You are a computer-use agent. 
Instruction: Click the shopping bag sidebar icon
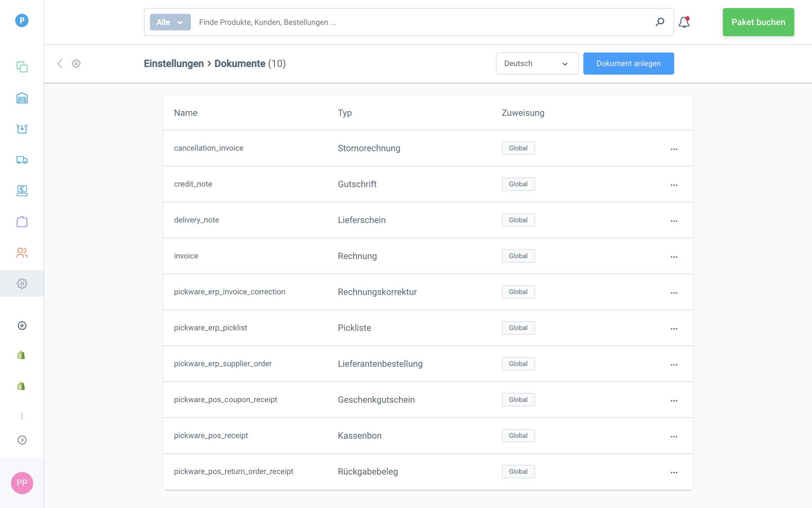pyautogui.click(x=22, y=222)
